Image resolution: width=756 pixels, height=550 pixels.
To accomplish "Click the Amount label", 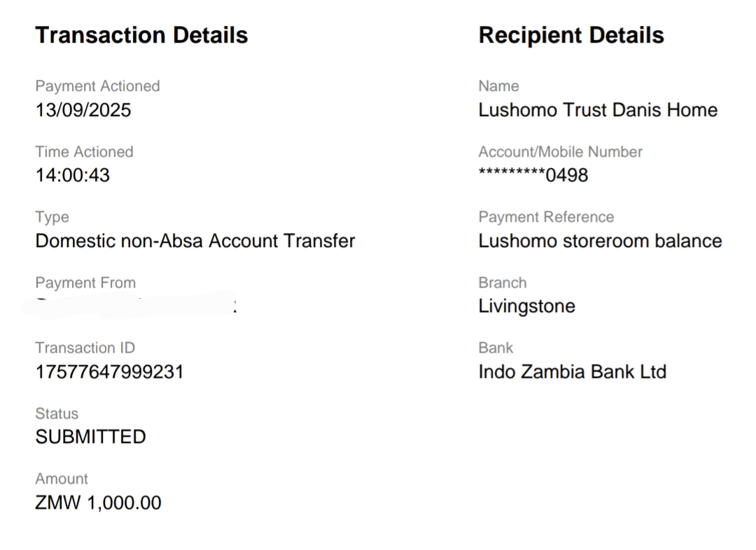I will coord(62,479).
